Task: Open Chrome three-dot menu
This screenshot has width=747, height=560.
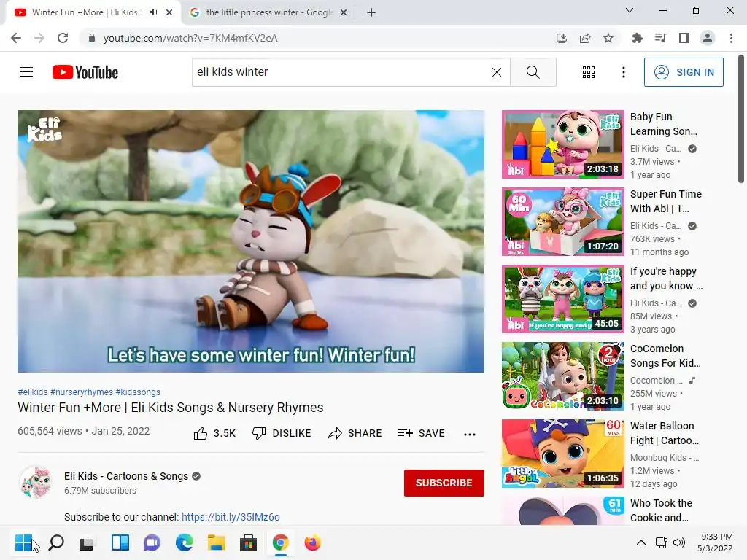Action: click(731, 38)
